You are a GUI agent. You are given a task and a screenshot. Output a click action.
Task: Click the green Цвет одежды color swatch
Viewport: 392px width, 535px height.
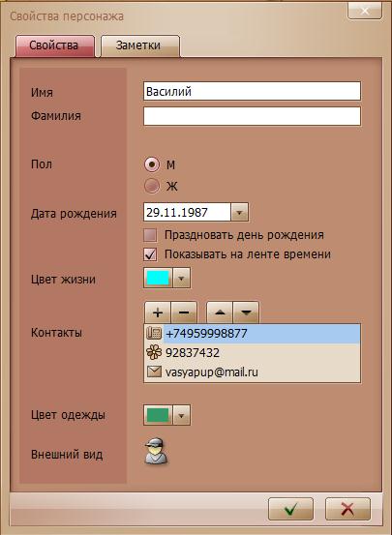pos(158,415)
